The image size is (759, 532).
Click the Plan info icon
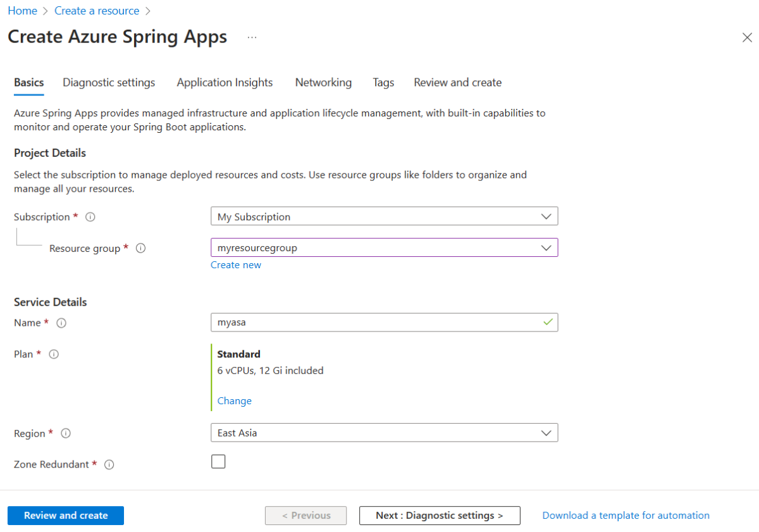click(x=54, y=354)
